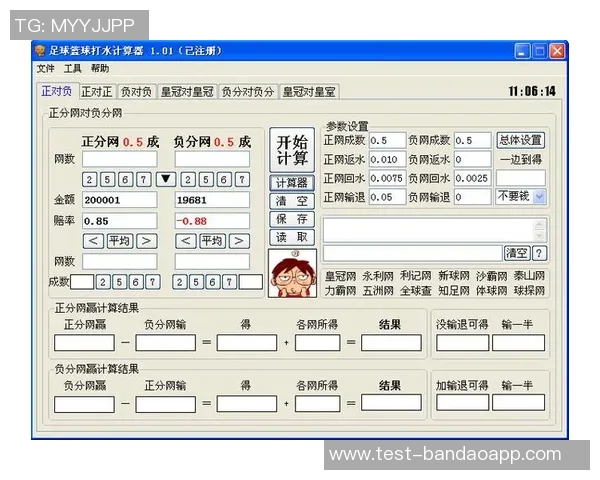Click button 2 in the left 成数 row
600x480 pixels.
(x=103, y=282)
